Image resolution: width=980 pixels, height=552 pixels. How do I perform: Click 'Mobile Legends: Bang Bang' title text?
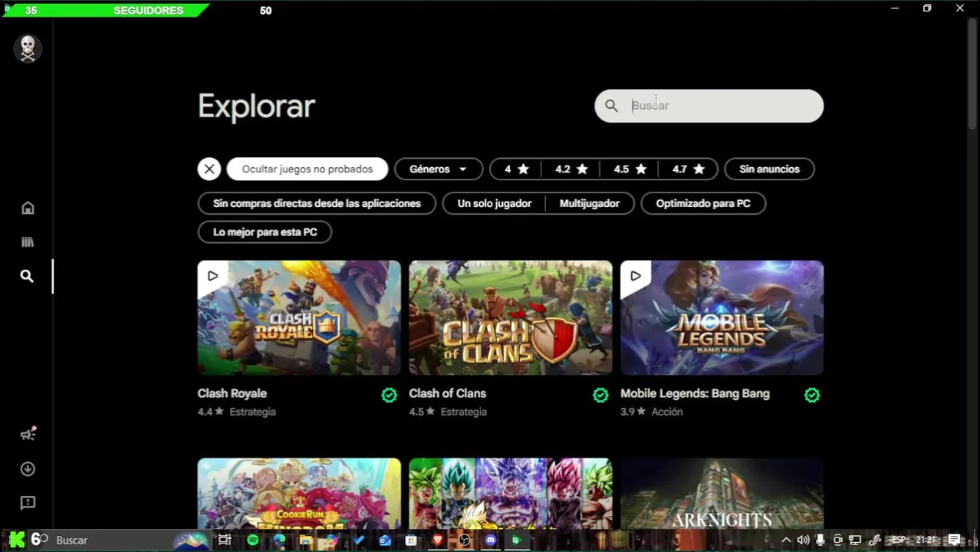tap(695, 393)
